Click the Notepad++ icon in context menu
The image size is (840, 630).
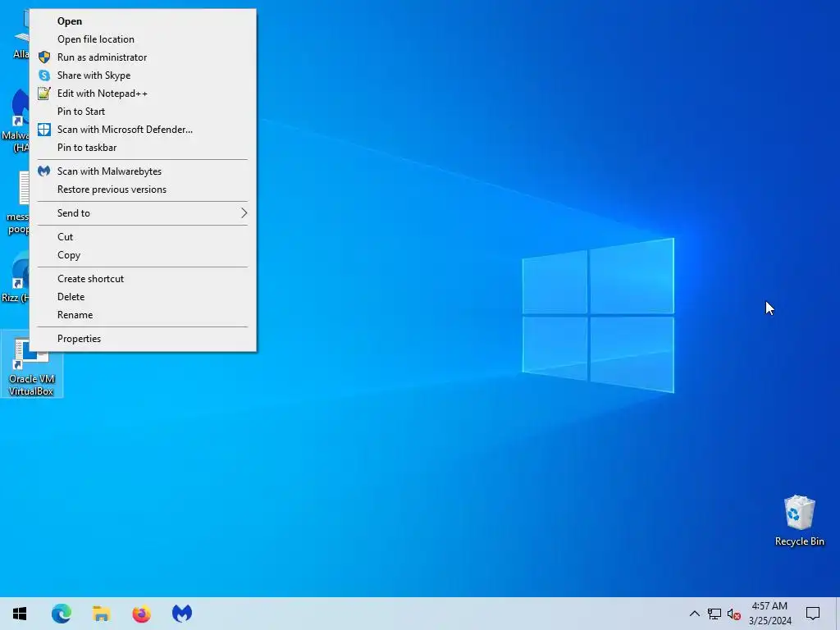pyautogui.click(x=44, y=94)
